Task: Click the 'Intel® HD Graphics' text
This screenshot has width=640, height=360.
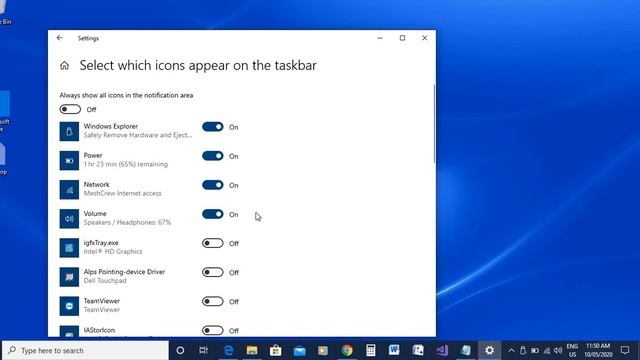Action: click(113, 251)
